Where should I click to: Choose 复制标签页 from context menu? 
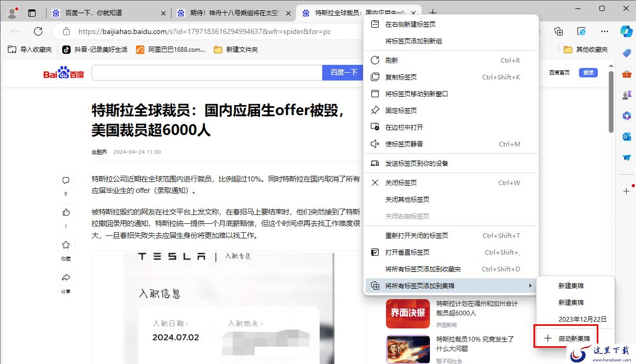[x=451, y=77]
